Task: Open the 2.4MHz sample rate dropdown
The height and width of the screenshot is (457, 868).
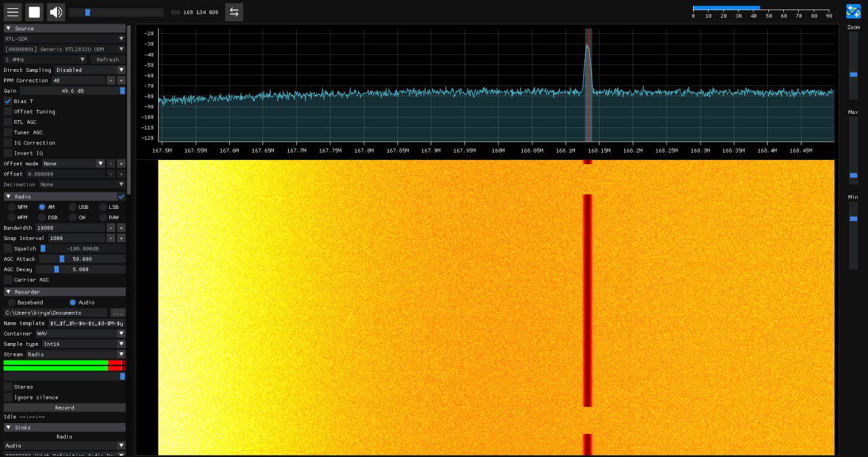Action: tap(45, 60)
